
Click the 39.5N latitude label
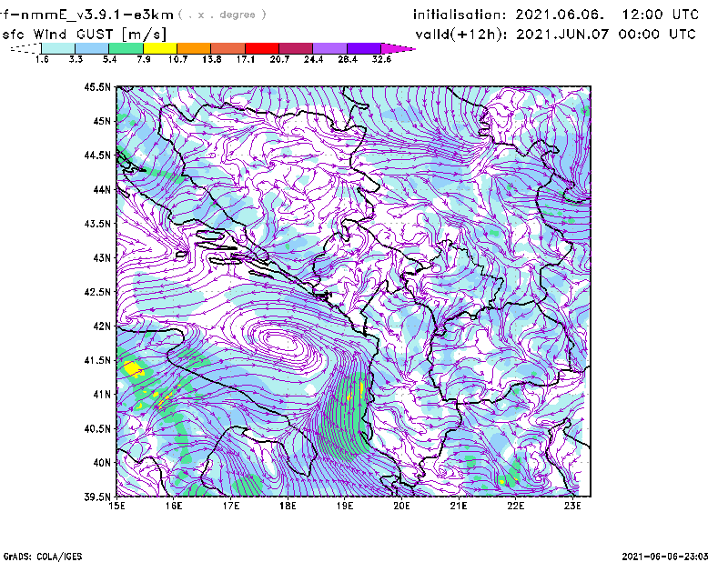[x=97, y=497]
